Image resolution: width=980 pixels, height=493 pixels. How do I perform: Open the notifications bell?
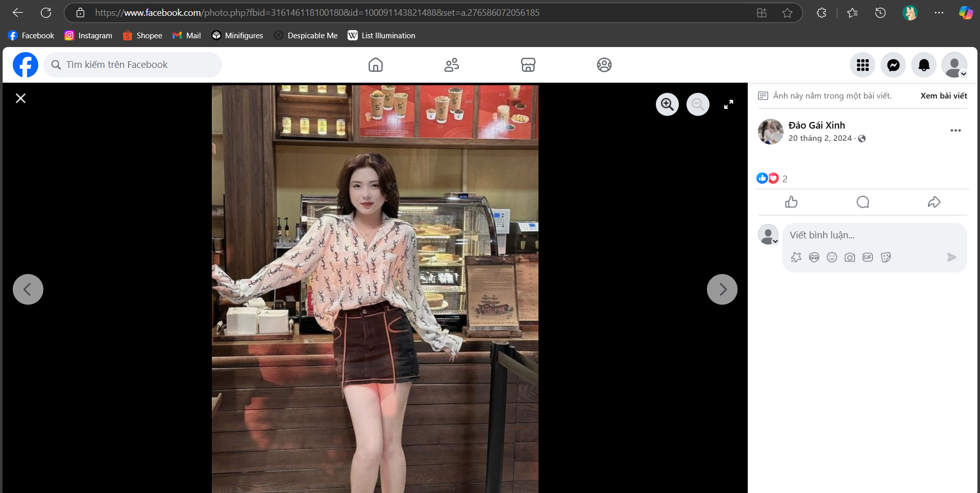[924, 65]
